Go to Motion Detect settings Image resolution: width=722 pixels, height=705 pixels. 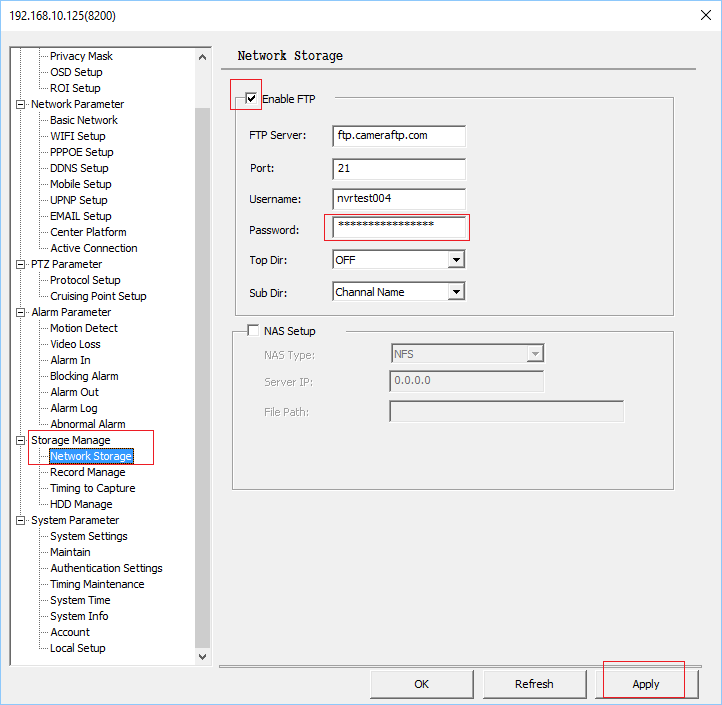83,328
